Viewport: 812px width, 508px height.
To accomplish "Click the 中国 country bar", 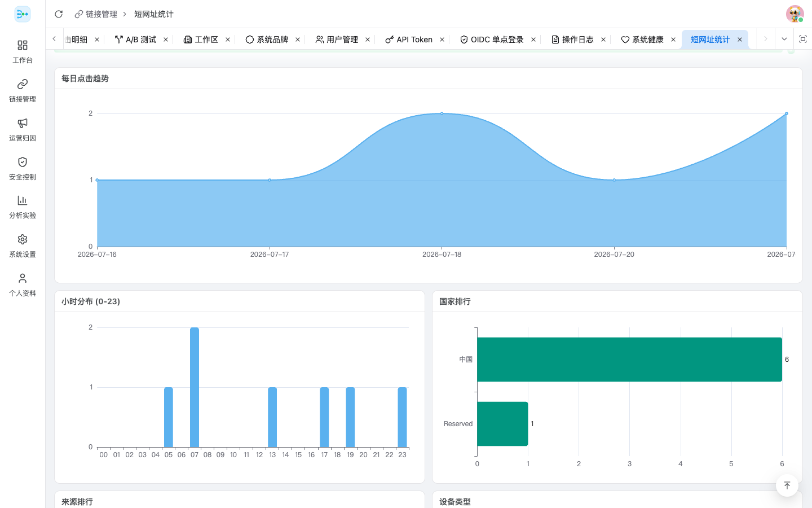I will coord(629,360).
